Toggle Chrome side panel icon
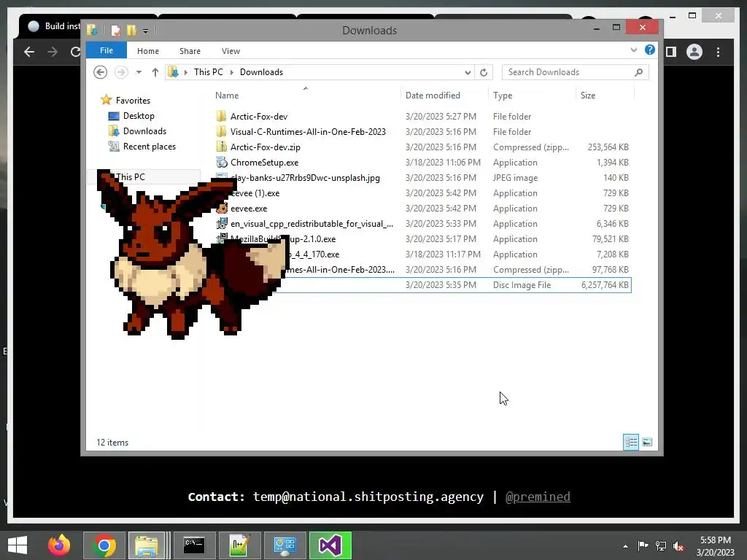Image resolution: width=747 pixels, height=560 pixels. [x=671, y=52]
